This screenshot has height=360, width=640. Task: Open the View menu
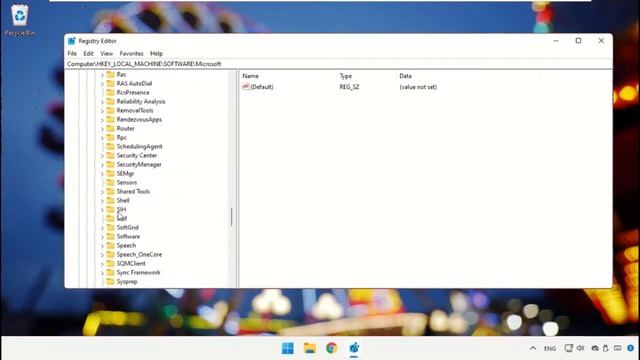(x=107, y=53)
